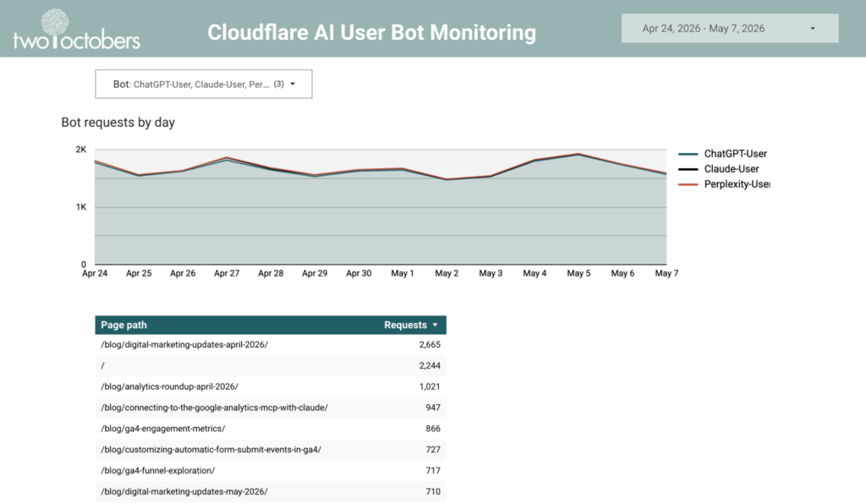Click the 1K y-axis label
This screenshot has height=504, width=866.
(x=81, y=207)
